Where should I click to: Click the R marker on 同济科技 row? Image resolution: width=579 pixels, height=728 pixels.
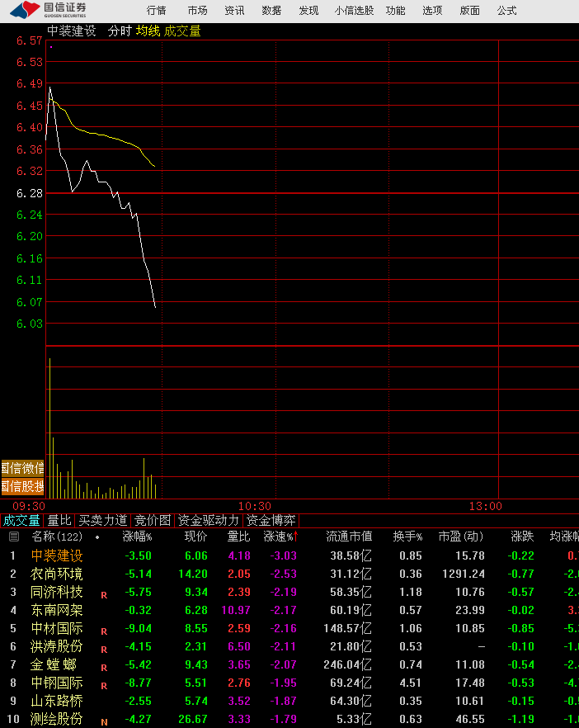[x=104, y=595]
